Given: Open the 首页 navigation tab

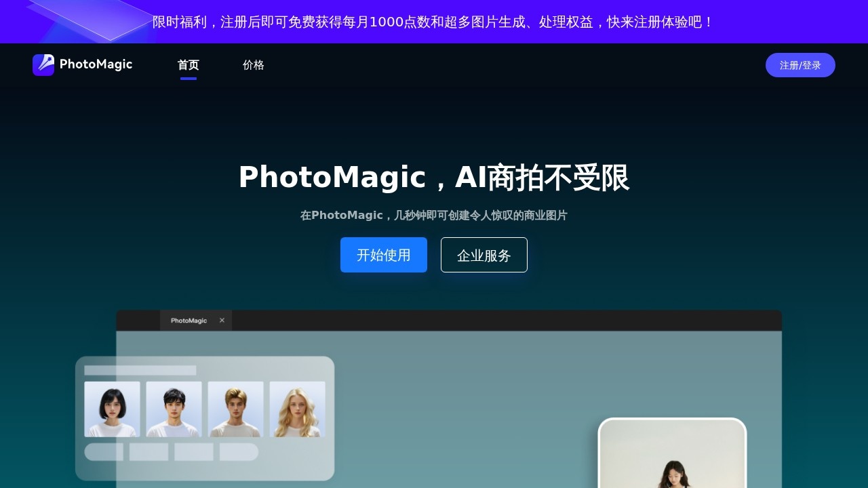Looking at the screenshot, I should click(x=189, y=65).
